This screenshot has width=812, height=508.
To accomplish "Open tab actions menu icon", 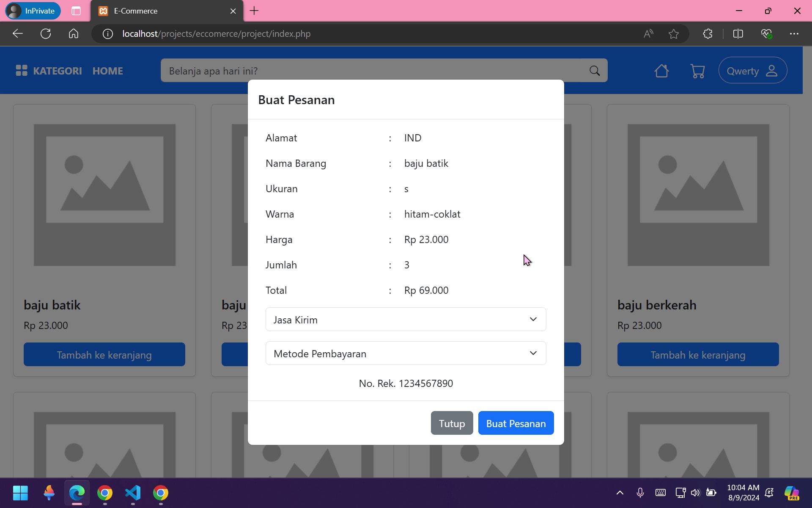I will (x=76, y=11).
